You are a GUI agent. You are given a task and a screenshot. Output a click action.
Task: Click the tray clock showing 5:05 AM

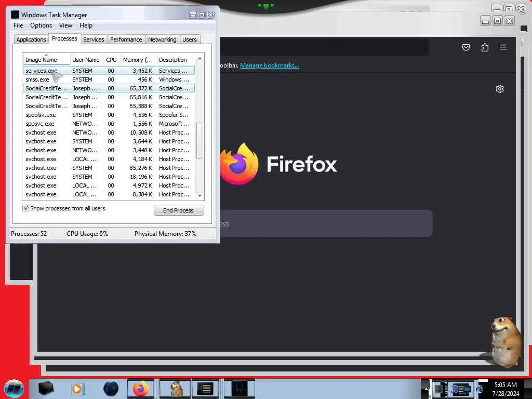(506, 389)
